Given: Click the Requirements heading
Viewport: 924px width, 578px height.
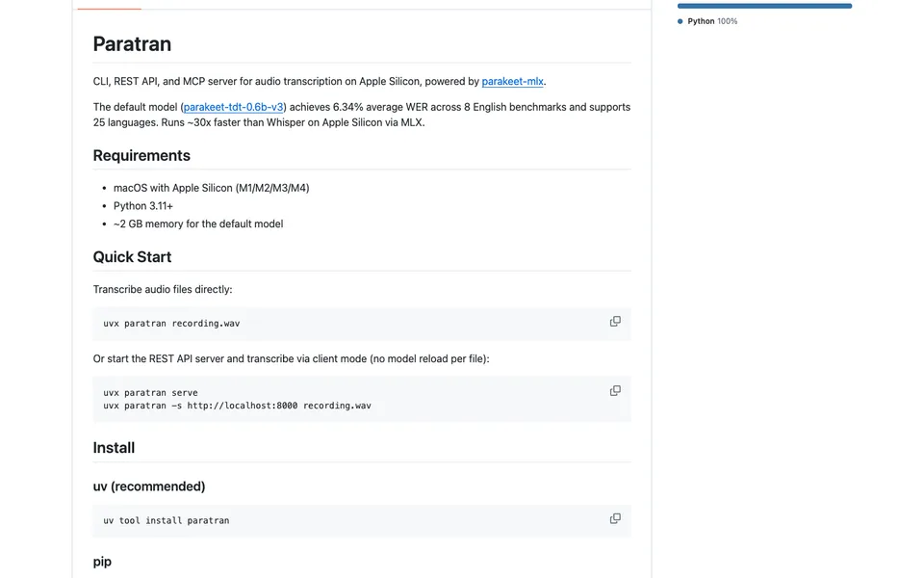Looking at the screenshot, I should 141,155.
